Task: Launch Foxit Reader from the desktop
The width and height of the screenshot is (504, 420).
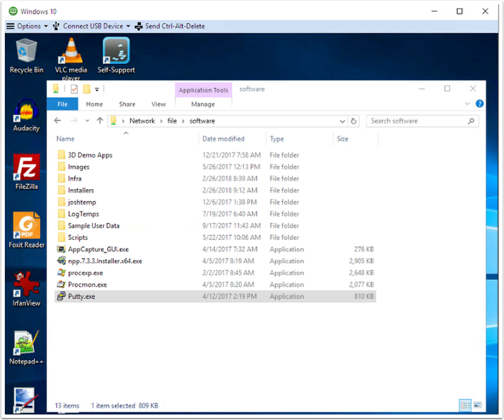Action: tap(26, 230)
